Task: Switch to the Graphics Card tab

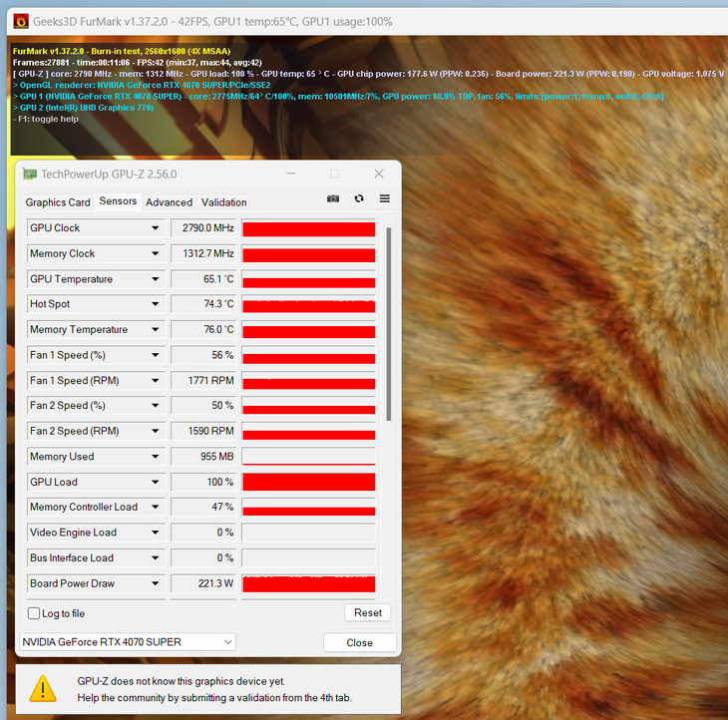Action: [x=58, y=202]
